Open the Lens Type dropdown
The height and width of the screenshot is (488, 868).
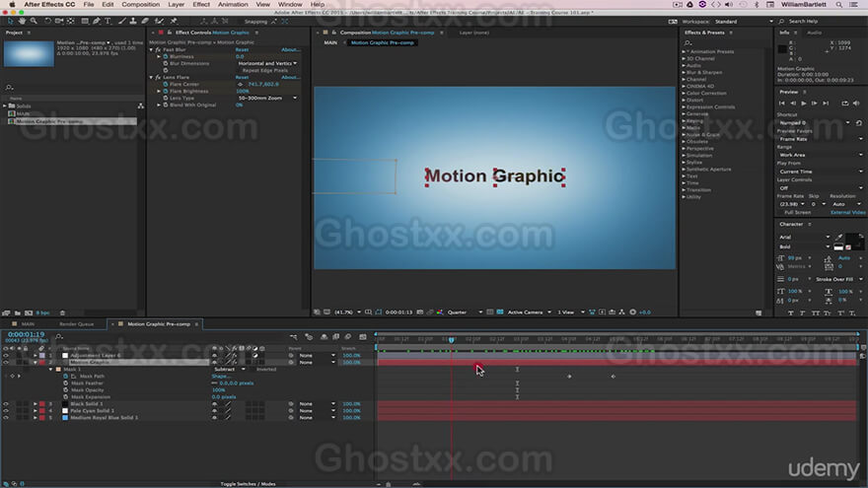click(268, 98)
